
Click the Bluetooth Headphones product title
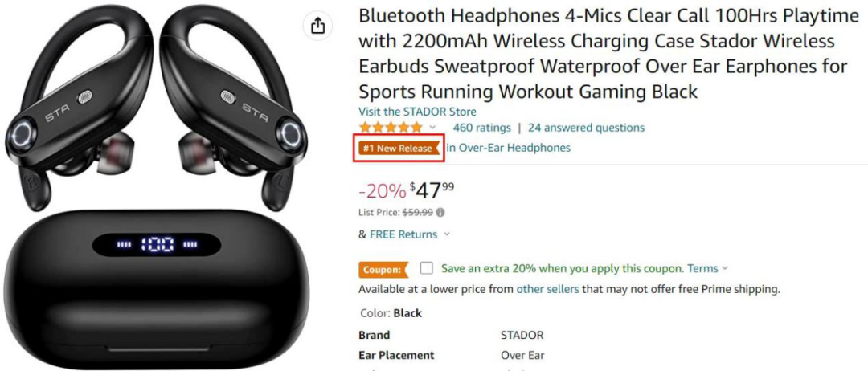608,54
